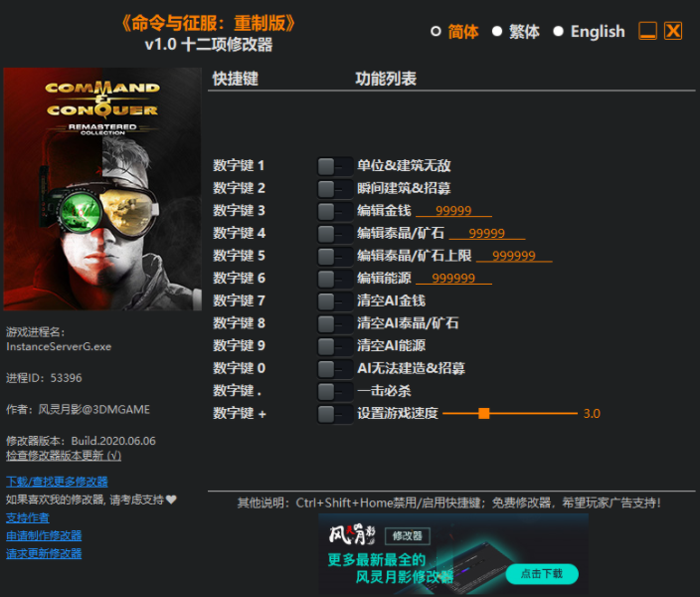Click the 编辑金钱 value field
This screenshot has height=597, width=700.
point(453,211)
